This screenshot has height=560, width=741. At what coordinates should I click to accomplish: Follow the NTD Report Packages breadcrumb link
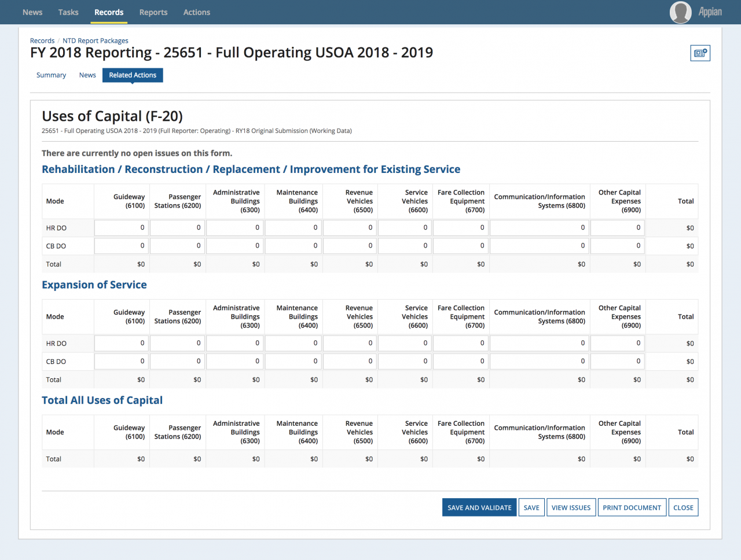point(96,40)
